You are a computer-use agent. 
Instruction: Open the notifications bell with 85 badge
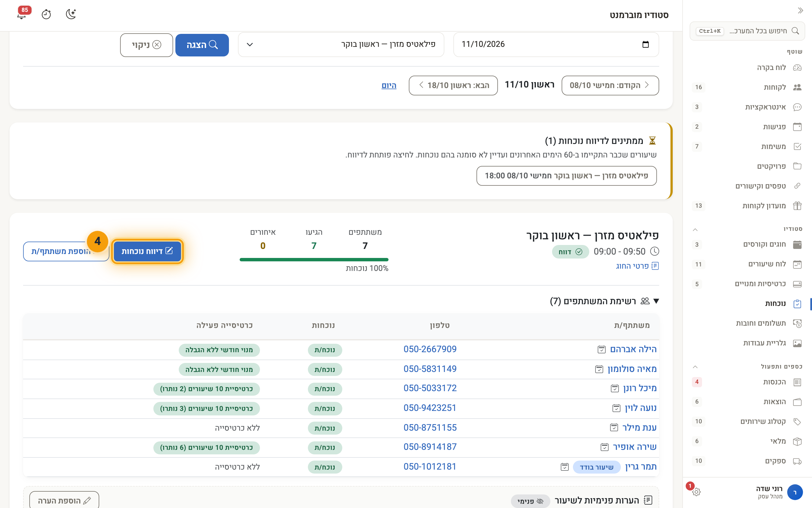[x=22, y=14]
